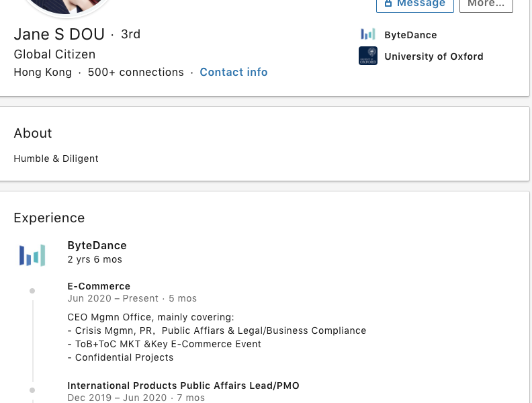Select the timeline dot beside International Products role
The image size is (532, 403).
coord(32,390)
